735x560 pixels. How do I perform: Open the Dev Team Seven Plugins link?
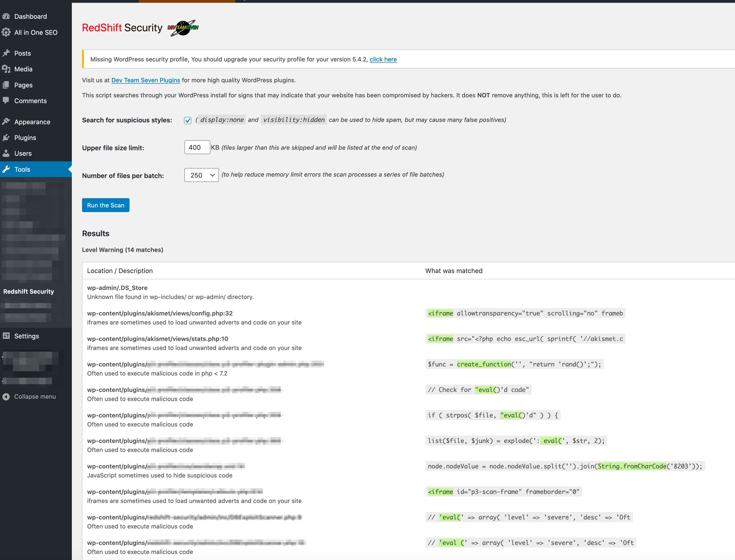[146, 80]
